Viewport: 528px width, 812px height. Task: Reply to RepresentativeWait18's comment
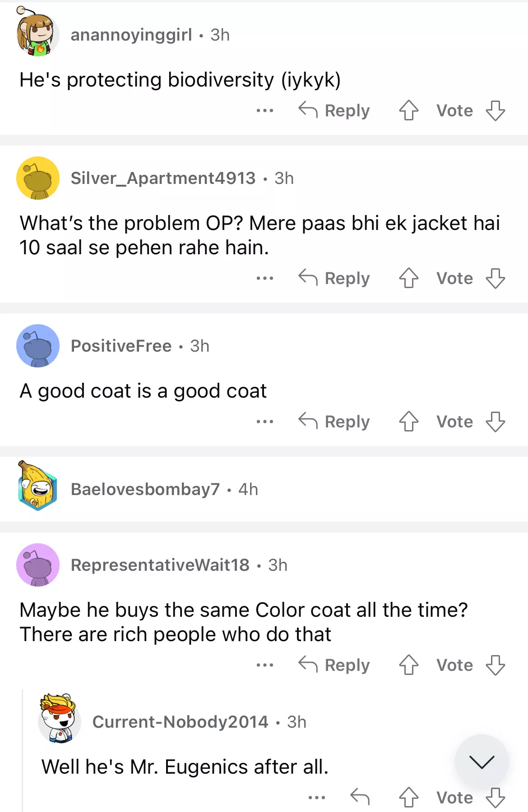(x=334, y=665)
